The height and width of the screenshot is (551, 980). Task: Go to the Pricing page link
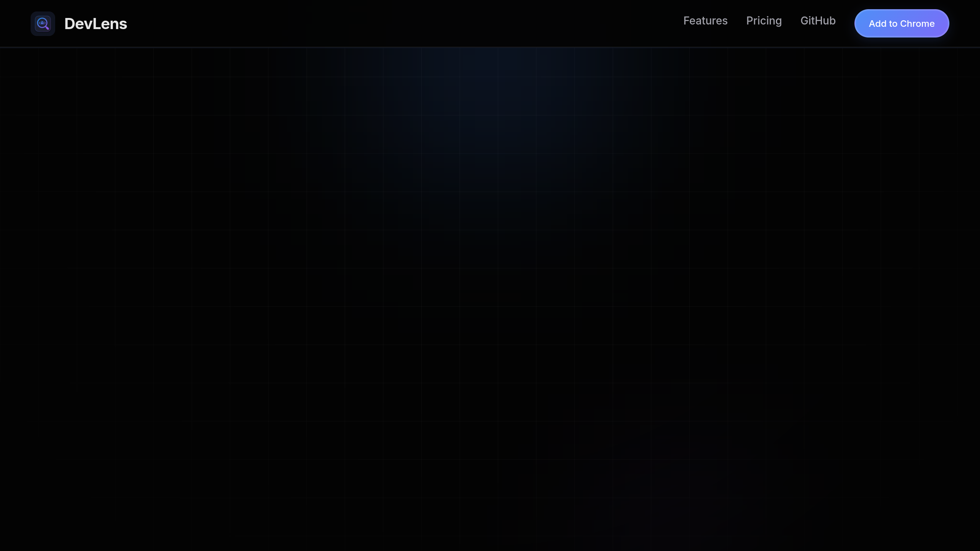point(764,21)
